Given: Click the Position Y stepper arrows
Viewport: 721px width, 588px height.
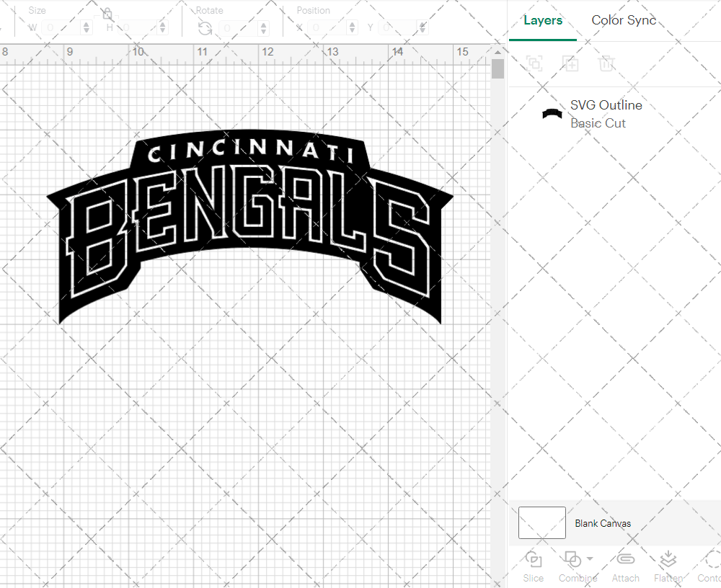Looking at the screenshot, I should (423, 27).
